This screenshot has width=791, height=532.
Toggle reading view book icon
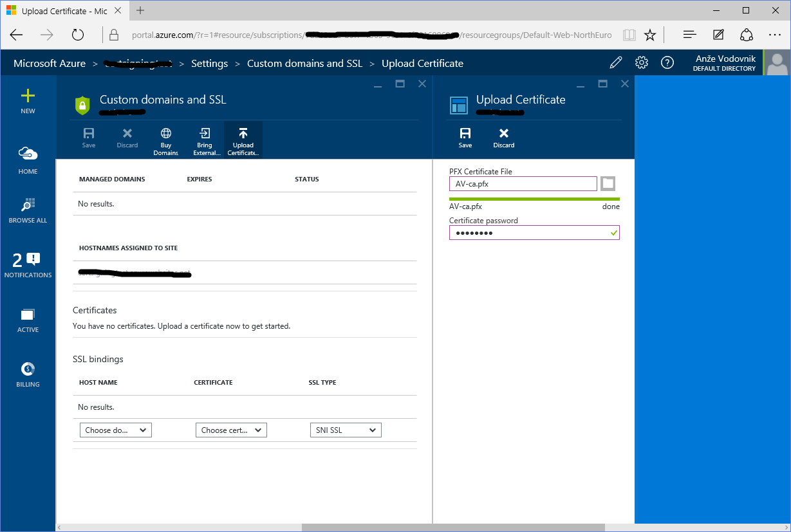pyautogui.click(x=629, y=35)
